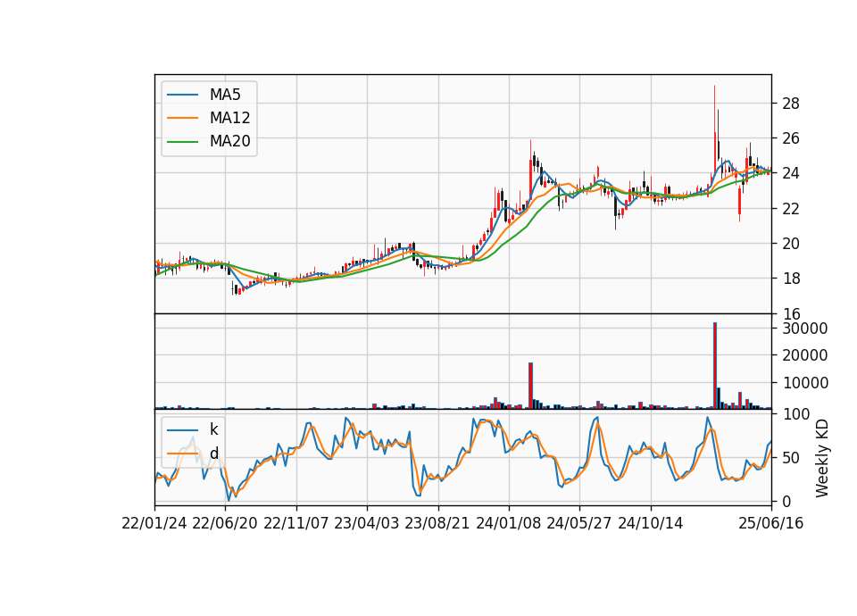
Task: Click the 24/05/27 date tick label
Action: (x=579, y=524)
